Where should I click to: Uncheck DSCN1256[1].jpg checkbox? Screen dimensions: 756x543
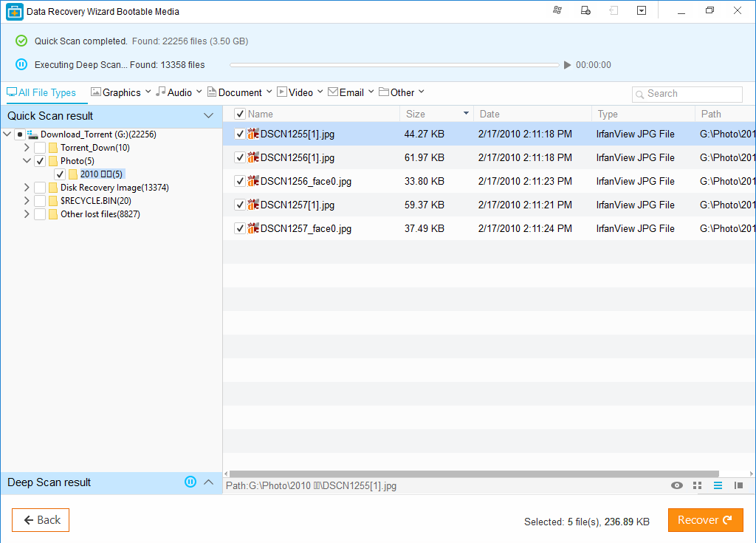240,157
